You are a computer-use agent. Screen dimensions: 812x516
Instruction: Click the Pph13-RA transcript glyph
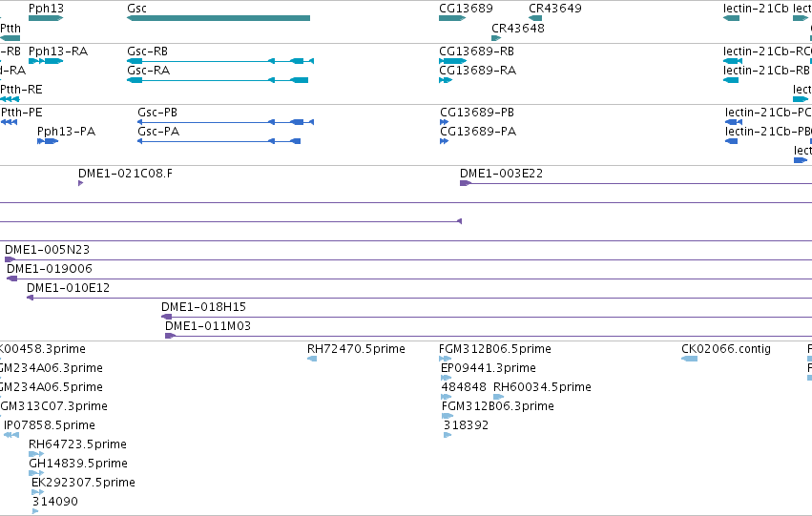[46, 61]
